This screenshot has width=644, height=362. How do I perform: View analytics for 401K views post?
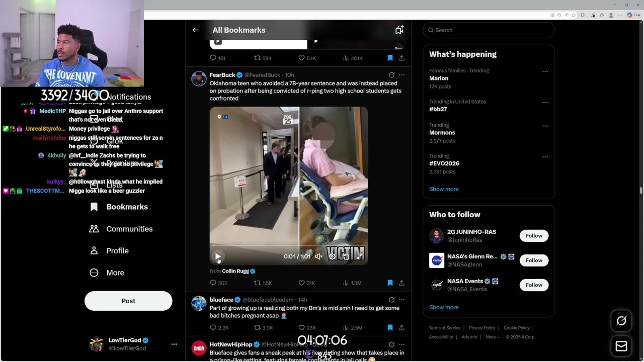click(x=352, y=58)
